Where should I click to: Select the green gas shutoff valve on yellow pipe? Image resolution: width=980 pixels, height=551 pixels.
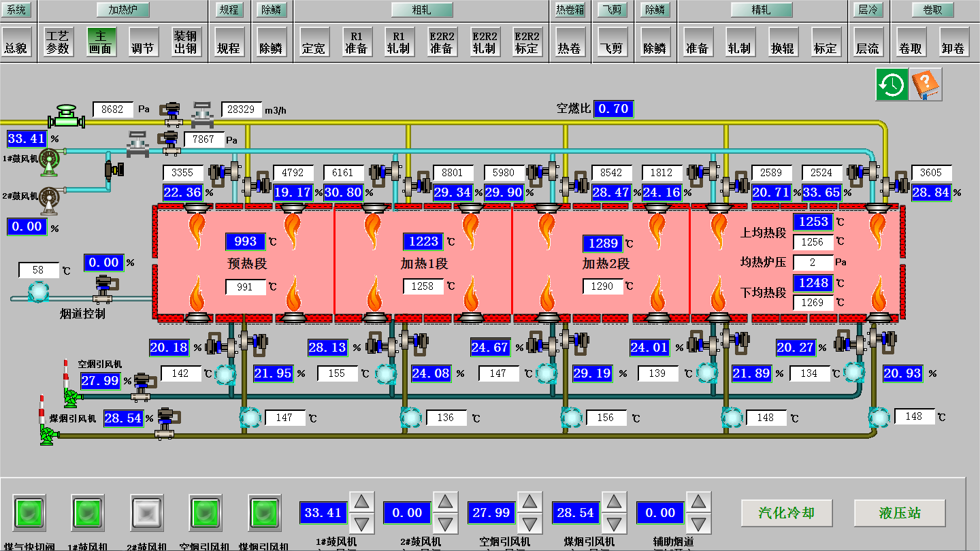(x=66, y=116)
